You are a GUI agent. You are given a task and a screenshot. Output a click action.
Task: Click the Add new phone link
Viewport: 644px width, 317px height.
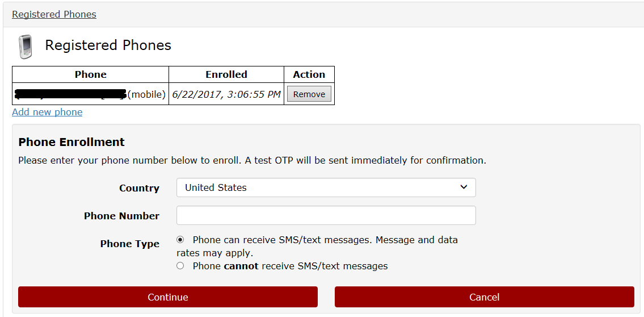coord(47,112)
